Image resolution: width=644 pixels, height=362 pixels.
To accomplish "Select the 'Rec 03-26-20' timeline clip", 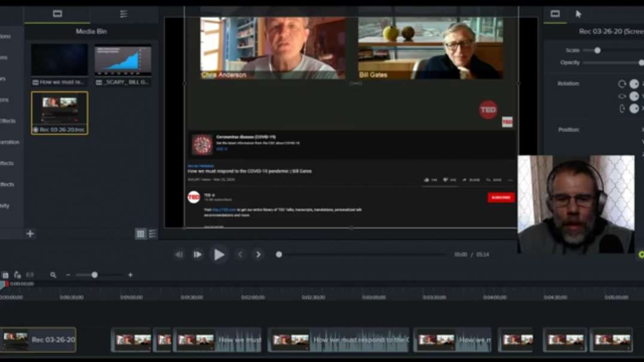I will [x=38, y=340].
